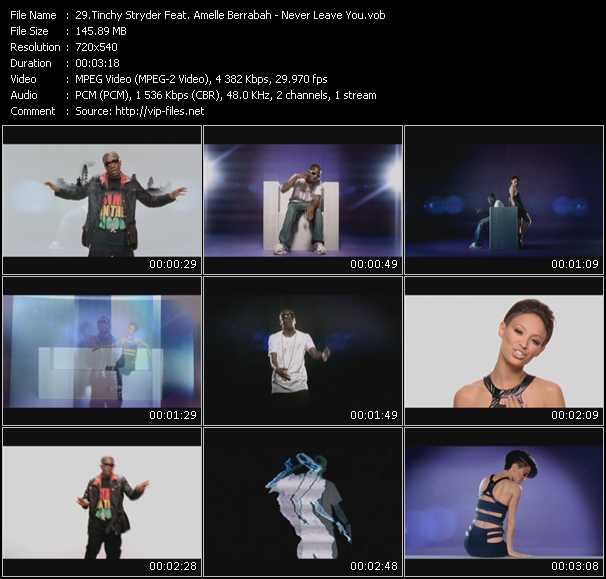Screen dimensions: 606x579
Task: Click the timestamp 00:03:08
Action: coord(575,566)
